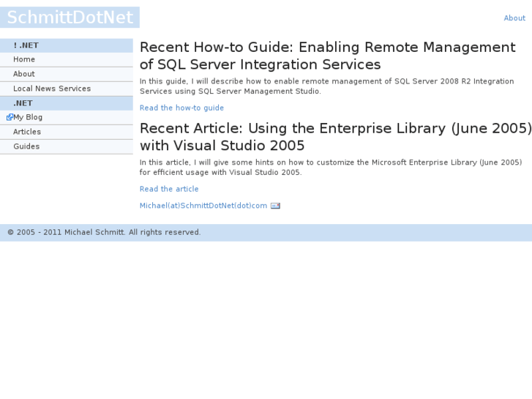Viewport: 532px width, 399px height.
Task: Open My Blog from the sidebar
Action: pyautogui.click(x=28, y=117)
